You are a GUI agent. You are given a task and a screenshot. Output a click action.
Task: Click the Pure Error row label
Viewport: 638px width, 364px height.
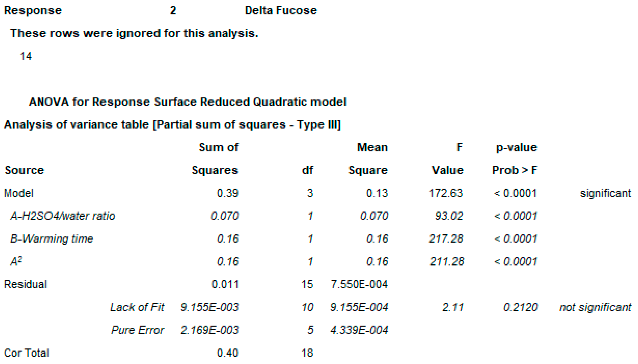(x=138, y=330)
